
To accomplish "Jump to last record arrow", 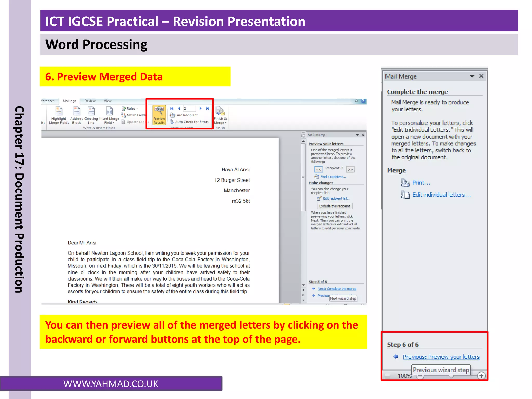I will pyautogui.click(x=208, y=108).
